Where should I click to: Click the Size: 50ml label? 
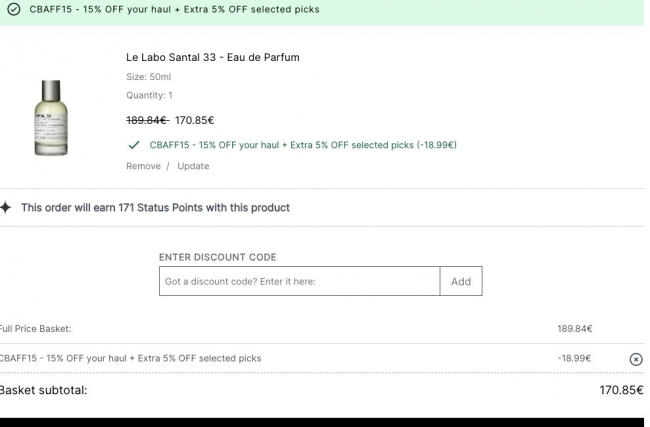click(x=148, y=77)
